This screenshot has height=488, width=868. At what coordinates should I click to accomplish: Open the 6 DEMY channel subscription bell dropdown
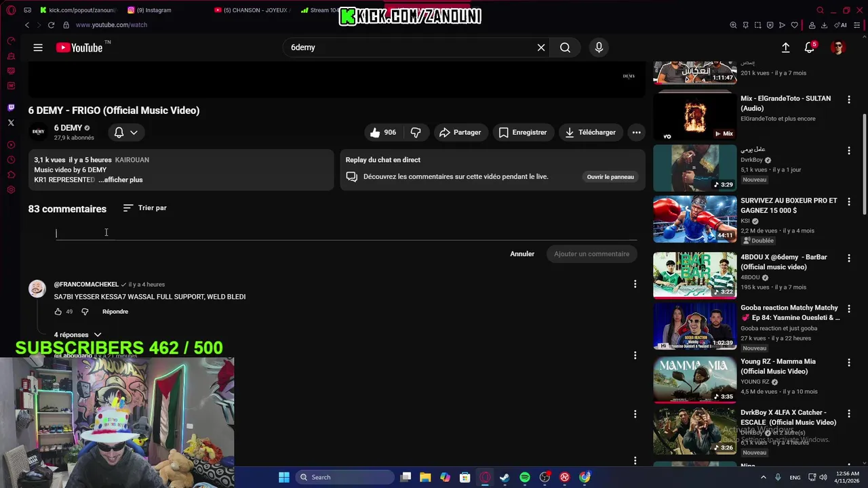[x=126, y=132]
